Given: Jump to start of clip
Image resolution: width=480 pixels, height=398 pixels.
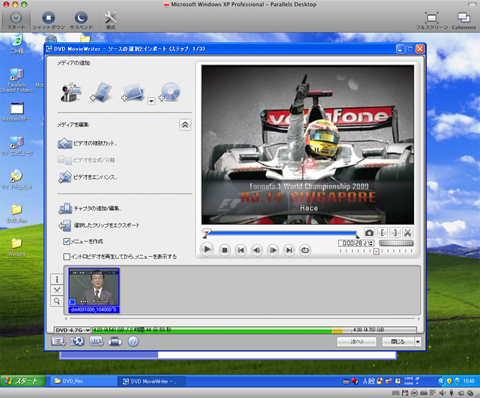Looking at the screenshot, I should pyautogui.click(x=241, y=250).
